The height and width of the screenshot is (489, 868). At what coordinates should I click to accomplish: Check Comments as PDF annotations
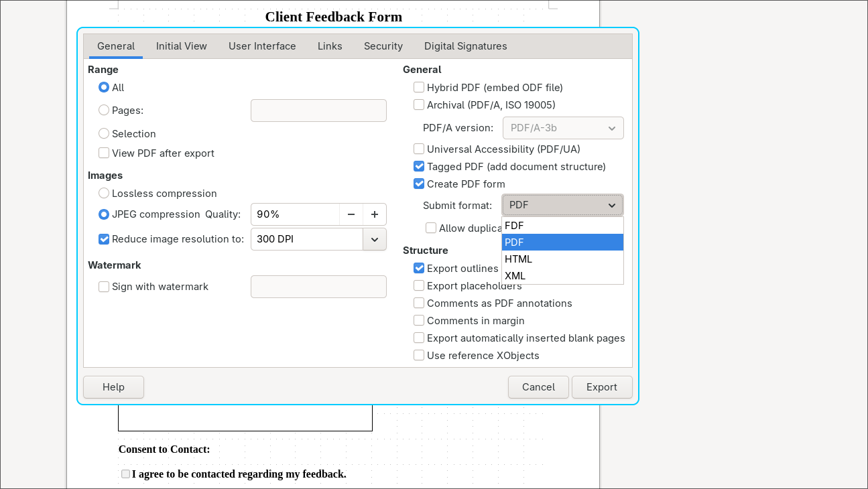point(419,303)
